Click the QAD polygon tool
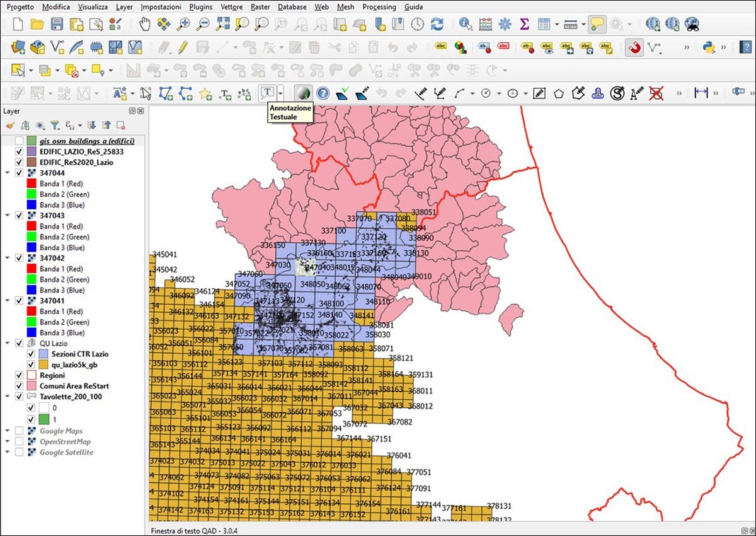This screenshot has height=536, width=756. point(558,93)
